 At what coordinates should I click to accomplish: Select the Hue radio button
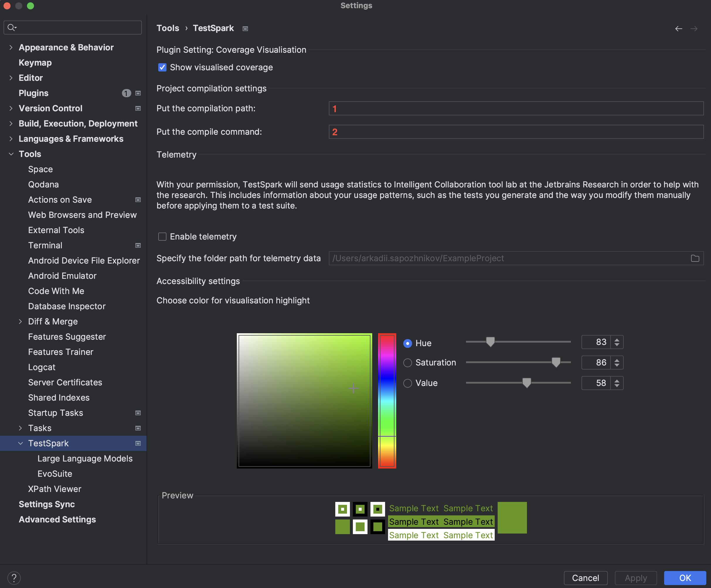pos(408,342)
